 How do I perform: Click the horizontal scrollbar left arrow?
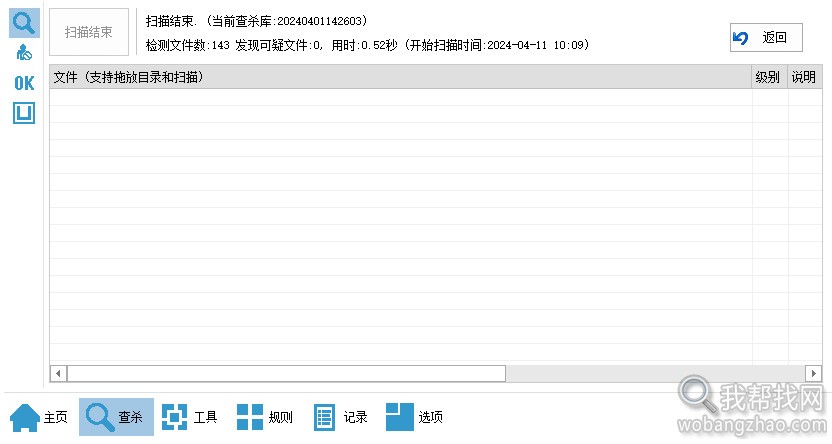click(58, 373)
